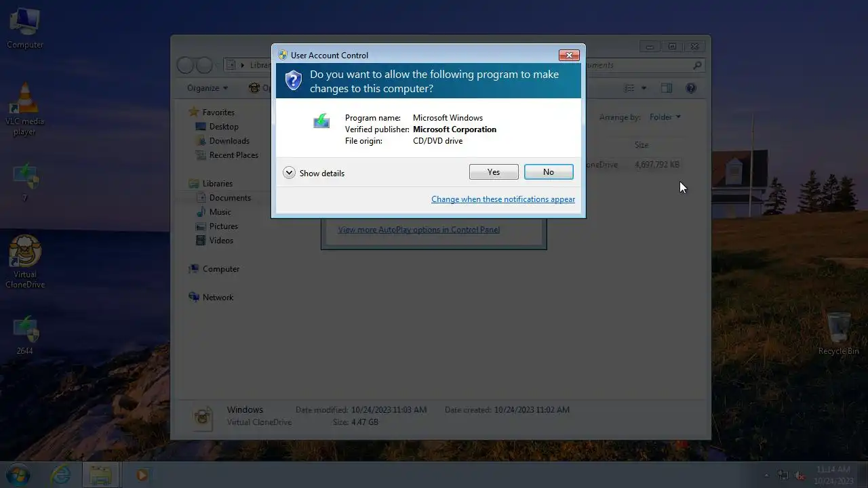This screenshot has width=868, height=488.
Task: Click Explorer help question mark icon
Action: point(691,88)
